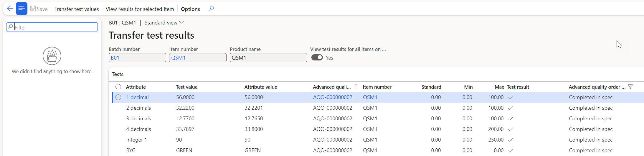Screen dimensions: 644x156
Task: Click the filter funnel on Advanced quality order column
Action: coord(630,87)
